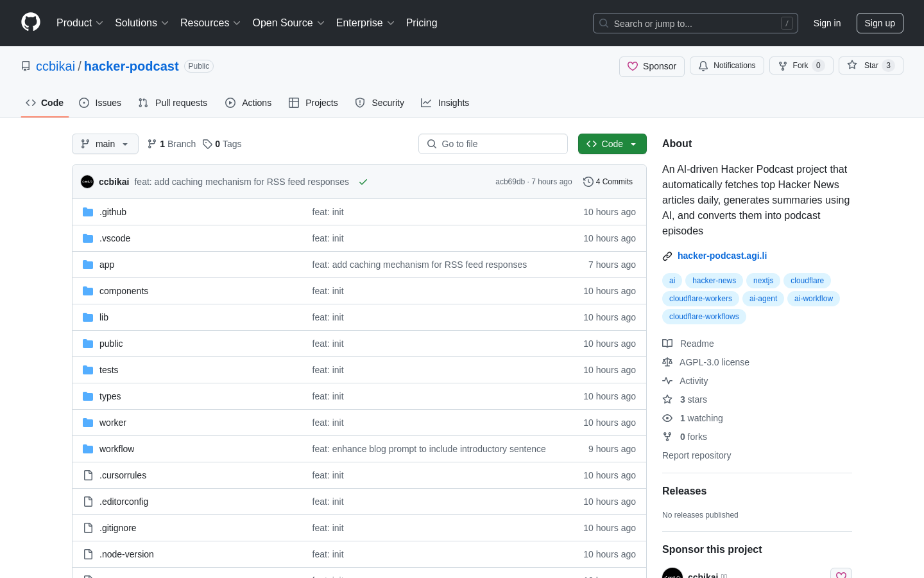
Task: Open the GitHub home logo
Action: tap(31, 22)
